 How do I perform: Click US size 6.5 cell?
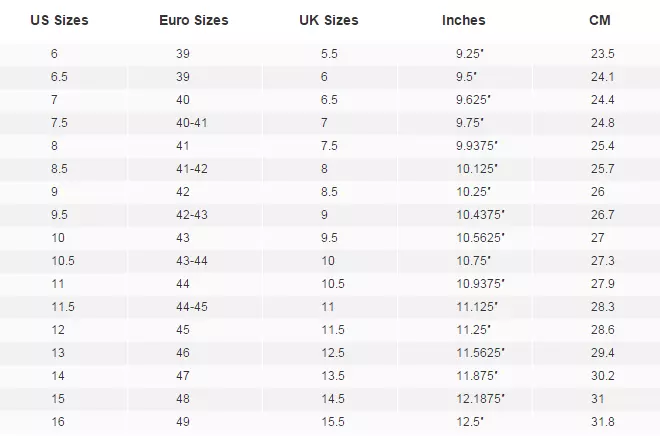pos(59,77)
